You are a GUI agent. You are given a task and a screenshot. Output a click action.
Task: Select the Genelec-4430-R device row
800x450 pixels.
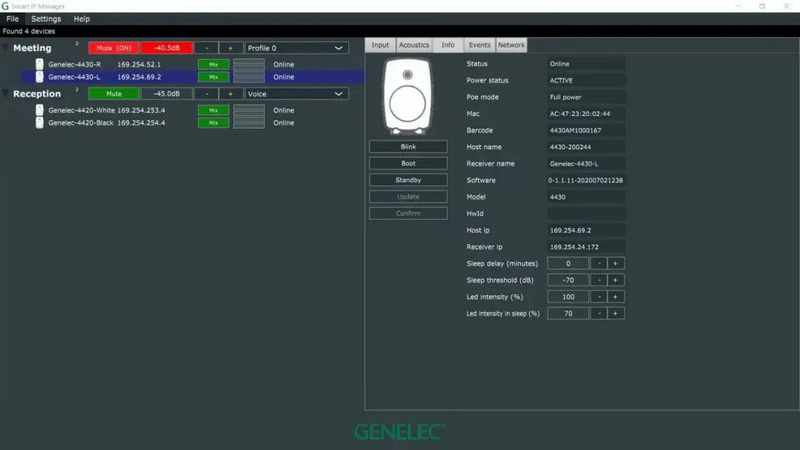pyautogui.click(x=192, y=64)
